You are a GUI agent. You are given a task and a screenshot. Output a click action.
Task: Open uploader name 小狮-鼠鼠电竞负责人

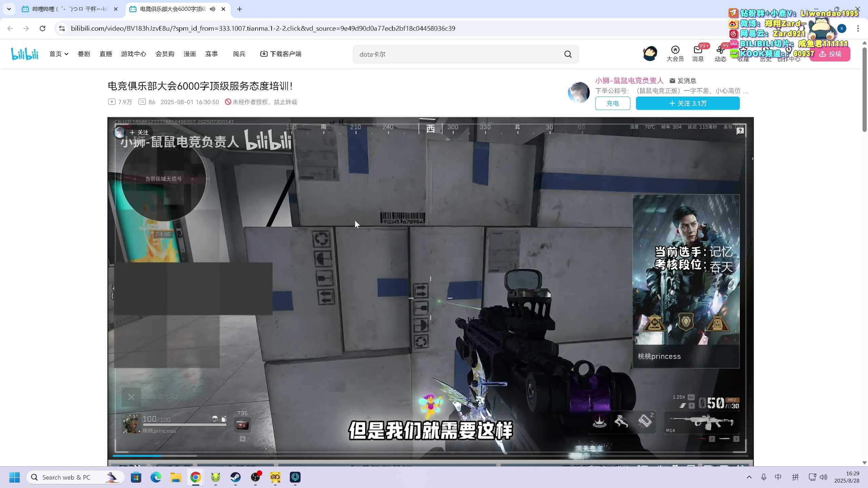click(629, 80)
